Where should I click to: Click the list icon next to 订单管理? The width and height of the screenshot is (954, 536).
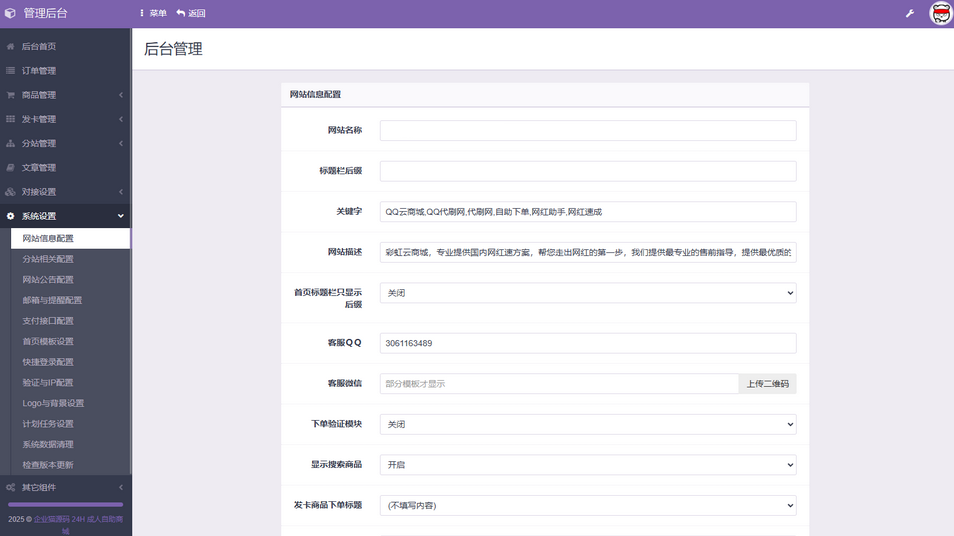click(10, 71)
